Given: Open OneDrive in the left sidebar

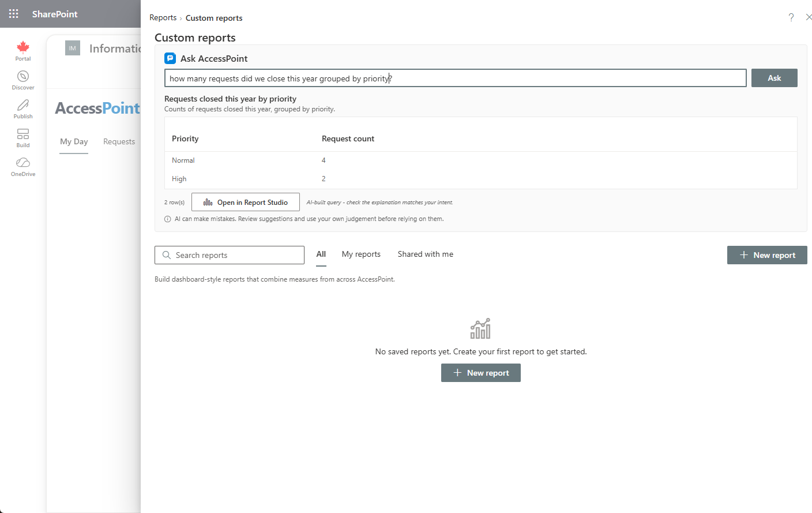Looking at the screenshot, I should [23, 167].
